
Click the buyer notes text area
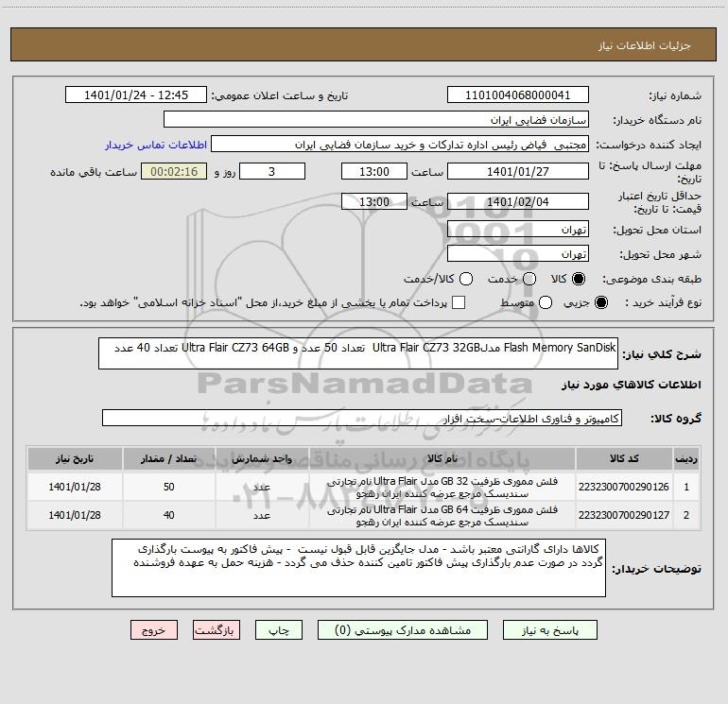[x=358, y=568]
